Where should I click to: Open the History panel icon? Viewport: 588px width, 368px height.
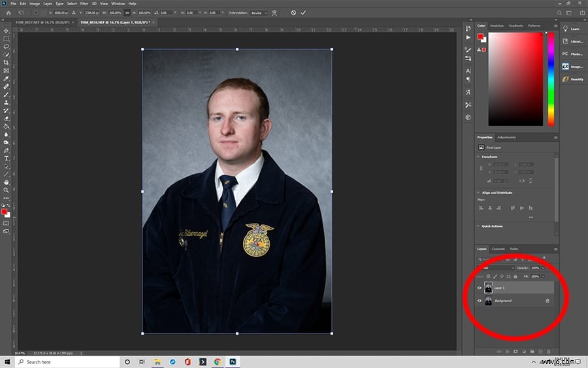(468, 29)
